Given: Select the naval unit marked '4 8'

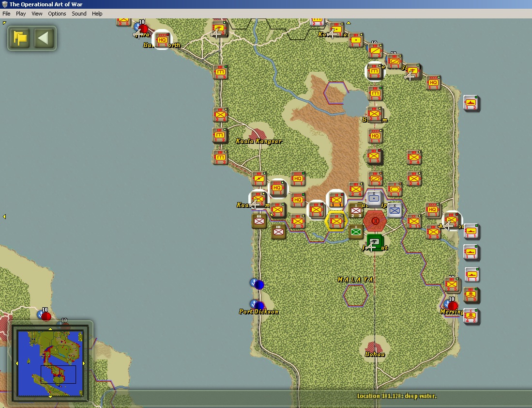Looking at the screenshot, I should click(471, 316).
